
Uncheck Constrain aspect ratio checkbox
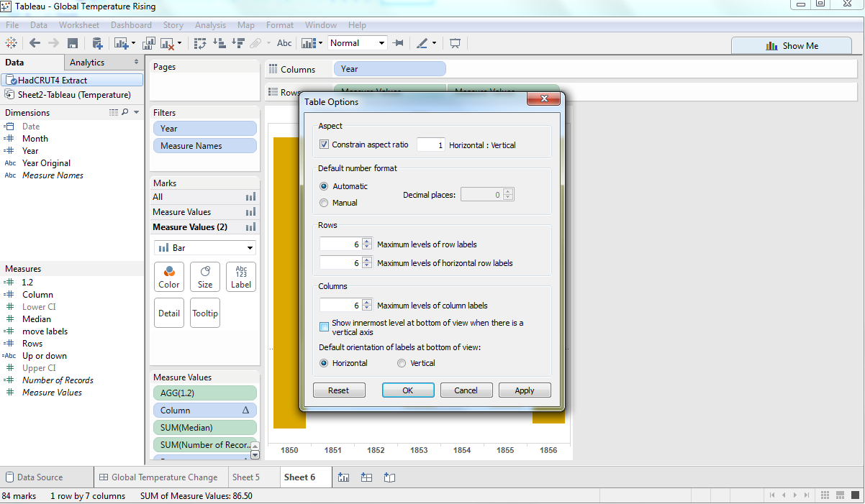coord(324,145)
